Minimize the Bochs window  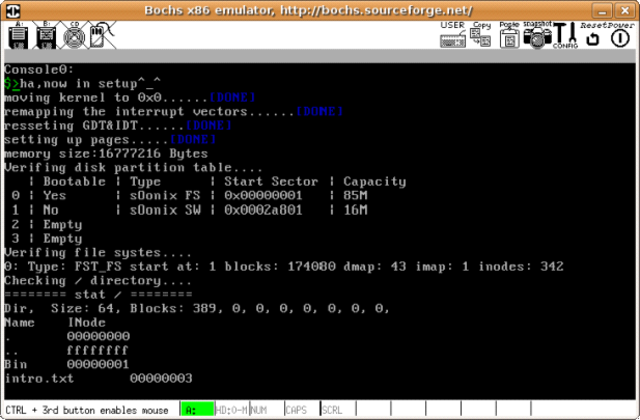602,10
